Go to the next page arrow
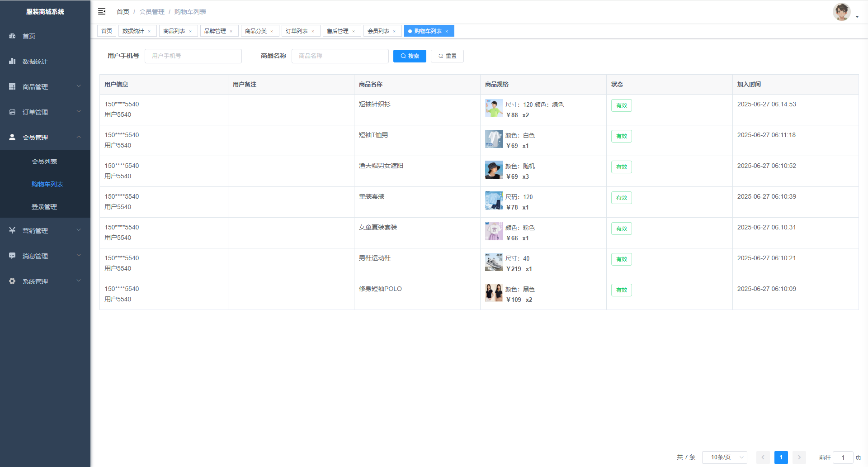 [799, 457]
